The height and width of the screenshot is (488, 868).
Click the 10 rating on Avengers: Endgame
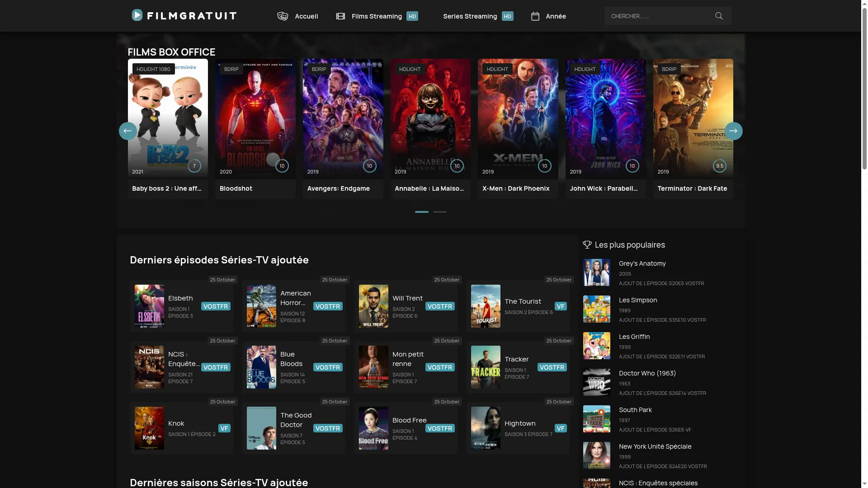coord(369,166)
